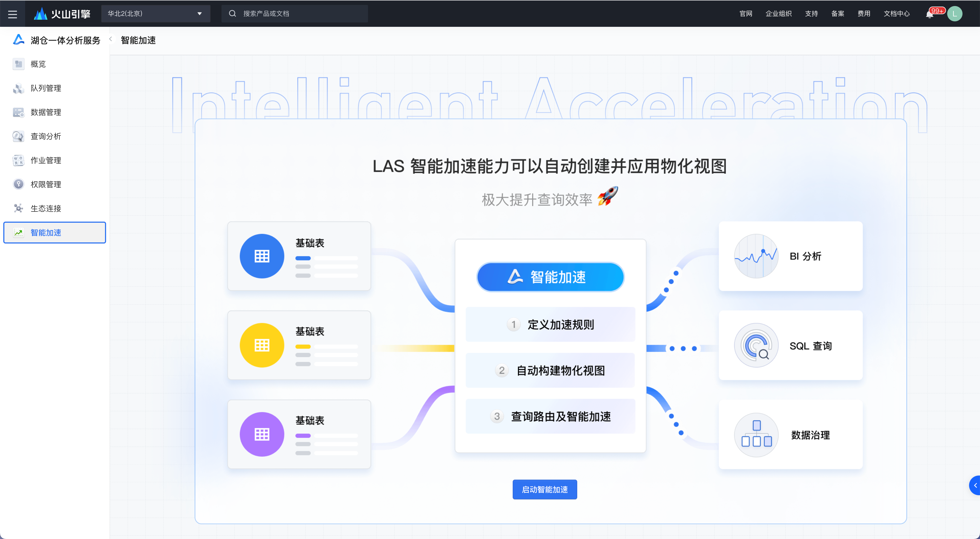Open 权限管理 in the sidebar

[x=55, y=184]
